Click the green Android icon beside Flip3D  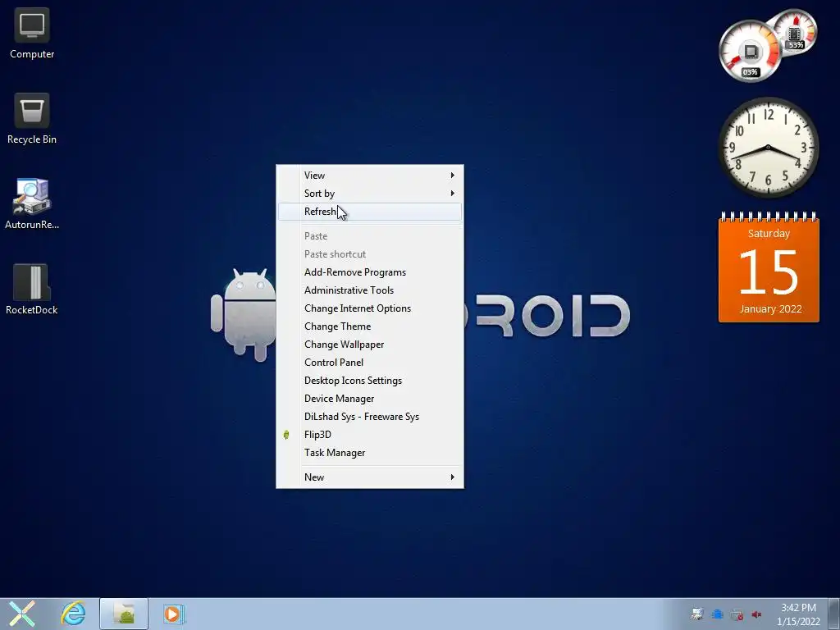[x=286, y=435]
